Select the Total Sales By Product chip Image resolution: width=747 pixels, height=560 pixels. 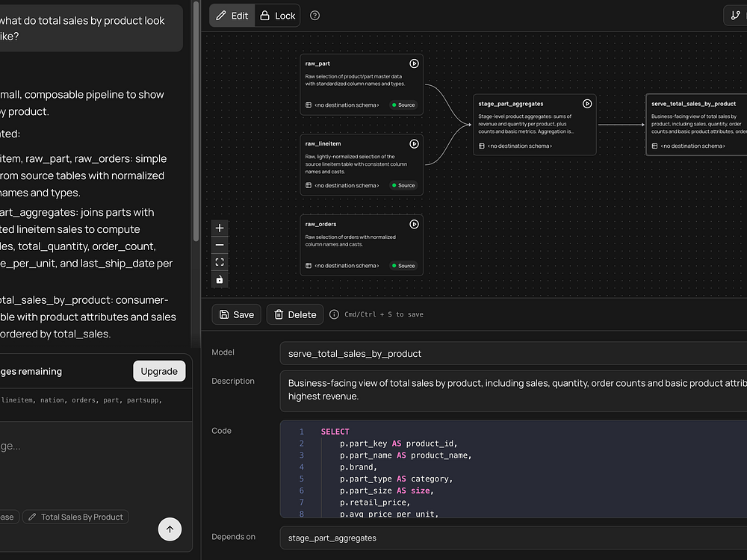(75, 517)
